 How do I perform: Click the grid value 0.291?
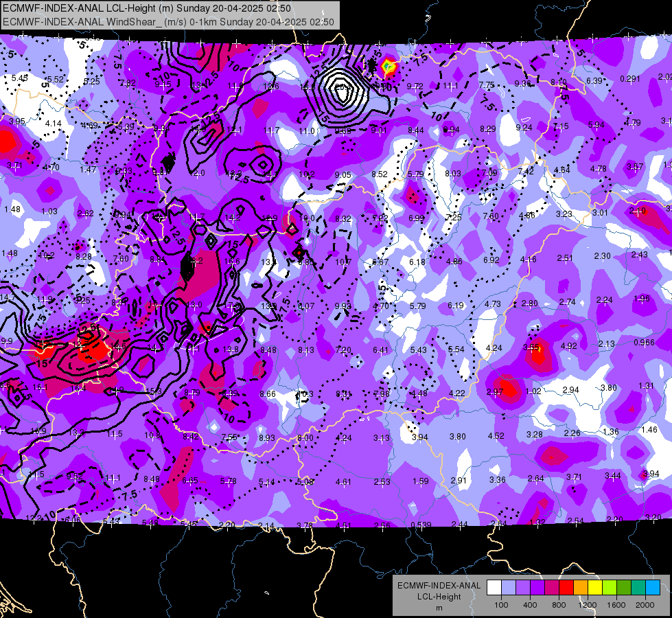630,79
